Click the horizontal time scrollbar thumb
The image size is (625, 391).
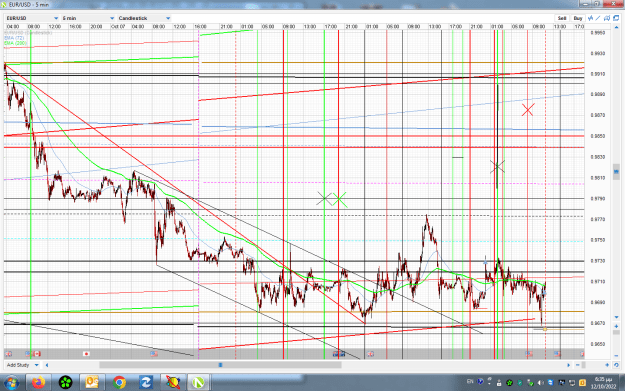(x=220, y=365)
